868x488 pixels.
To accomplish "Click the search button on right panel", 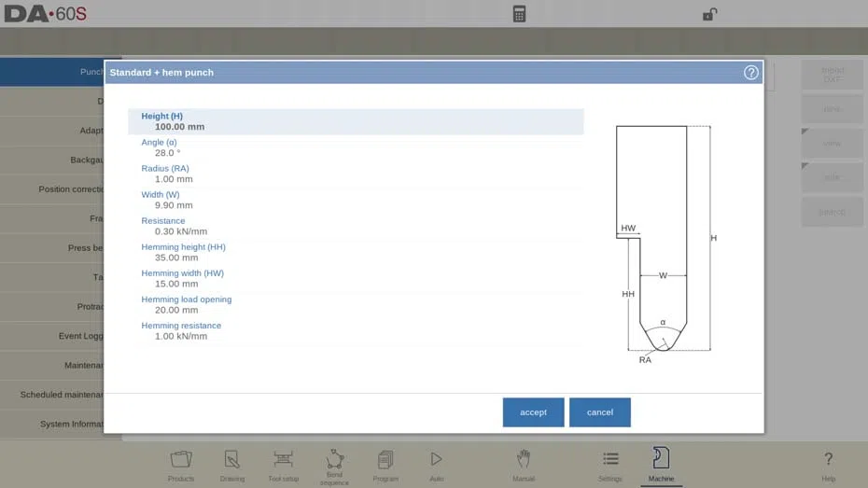I will pyautogui.click(x=832, y=212).
